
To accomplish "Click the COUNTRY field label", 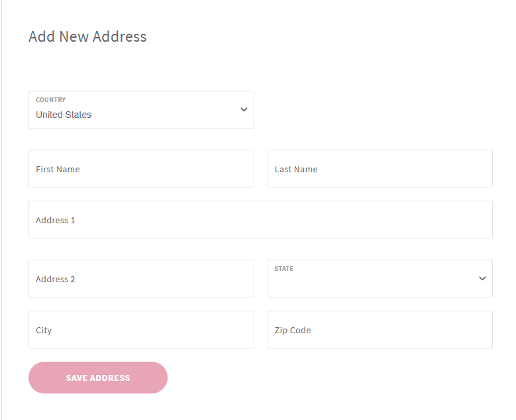I will 51,100.
